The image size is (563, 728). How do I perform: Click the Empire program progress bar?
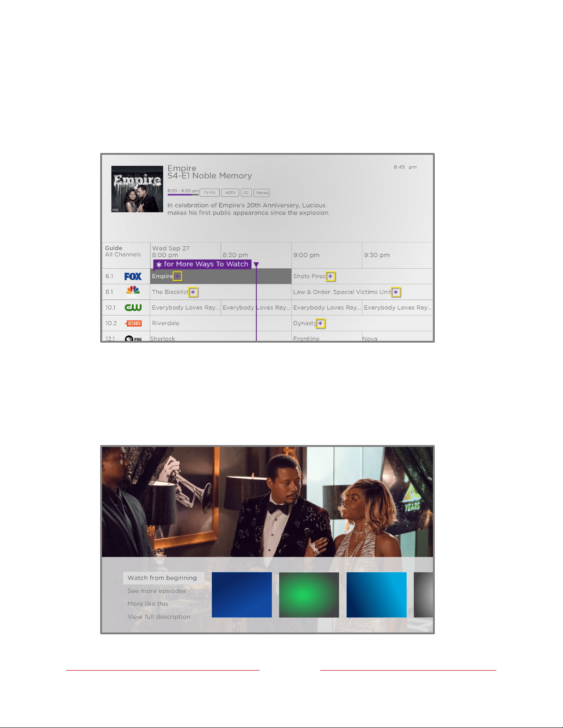(x=183, y=195)
